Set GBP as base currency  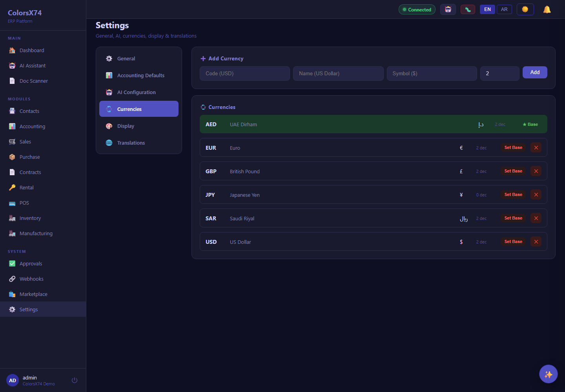tap(513, 171)
